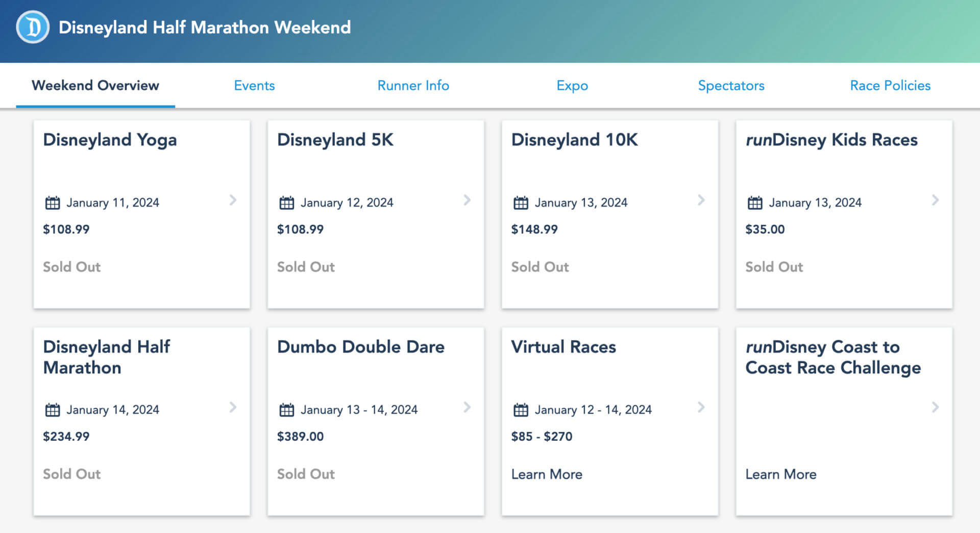980x533 pixels.
Task: Click the $85 - $270 price range text
Action: coord(542,437)
